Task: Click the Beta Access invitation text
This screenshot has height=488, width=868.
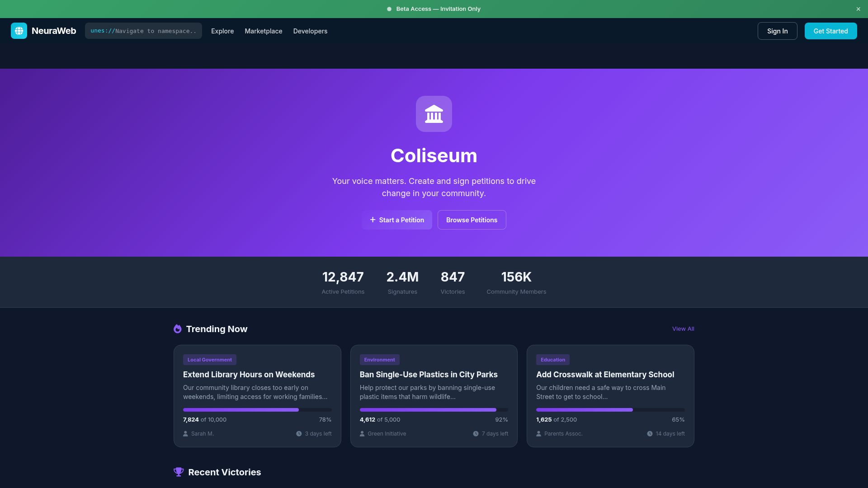Action: (438, 9)
